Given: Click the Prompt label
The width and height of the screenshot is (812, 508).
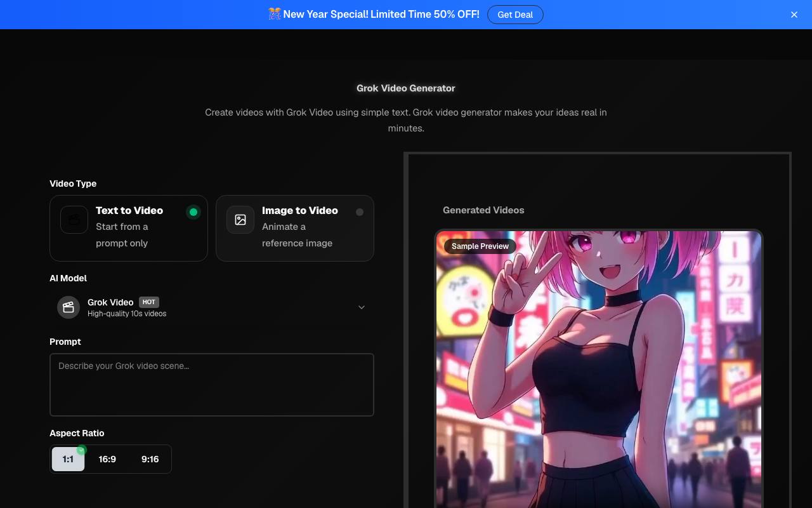Looking at the screenshot, I should point(65,342).
